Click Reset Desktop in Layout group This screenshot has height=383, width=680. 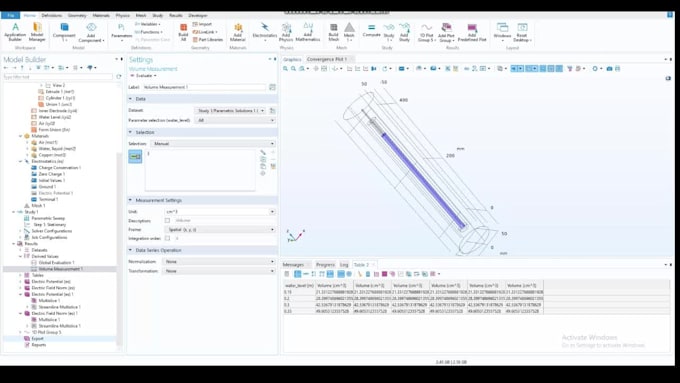tap(522, 33)
